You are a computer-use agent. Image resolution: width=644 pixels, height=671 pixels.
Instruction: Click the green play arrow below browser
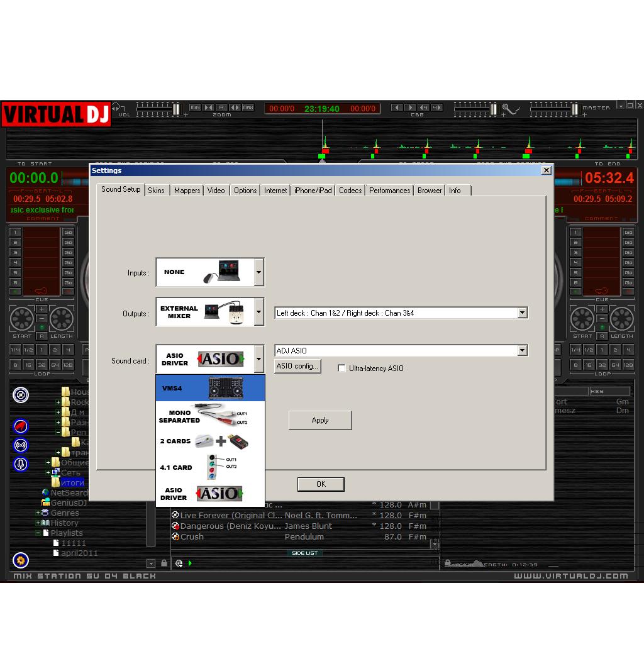(x=190, y=563)
